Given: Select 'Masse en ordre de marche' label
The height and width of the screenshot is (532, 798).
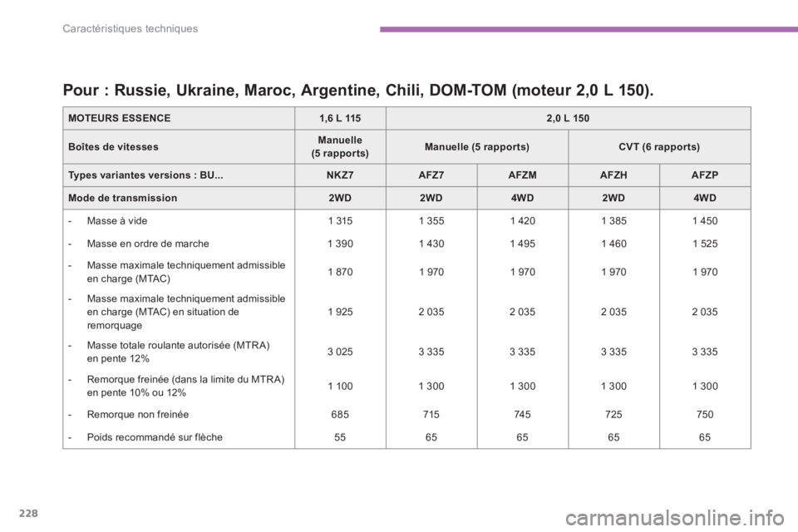Looking at the screenshot, I should (148, 244).
